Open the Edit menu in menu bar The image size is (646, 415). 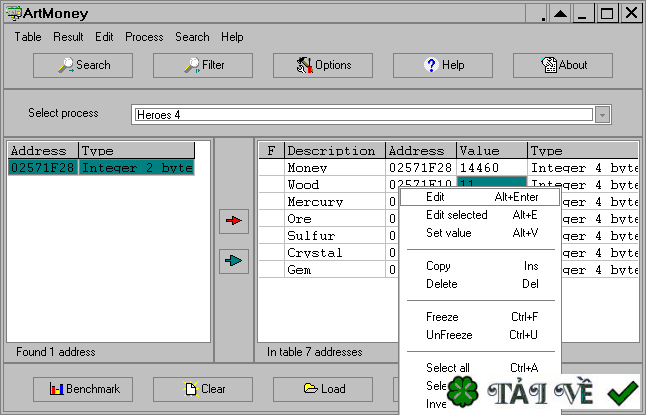coord(104,37)
